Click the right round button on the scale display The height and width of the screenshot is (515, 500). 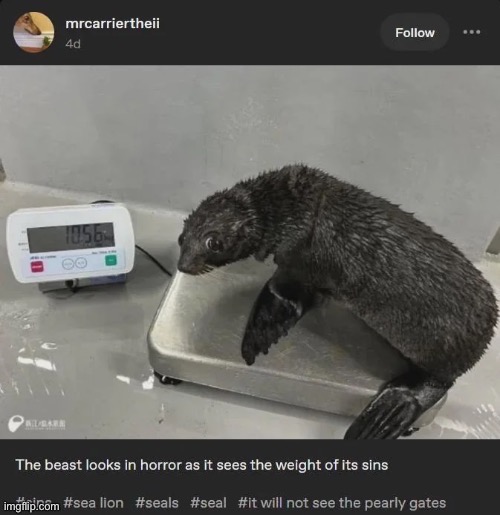click(x=81, y=263)
